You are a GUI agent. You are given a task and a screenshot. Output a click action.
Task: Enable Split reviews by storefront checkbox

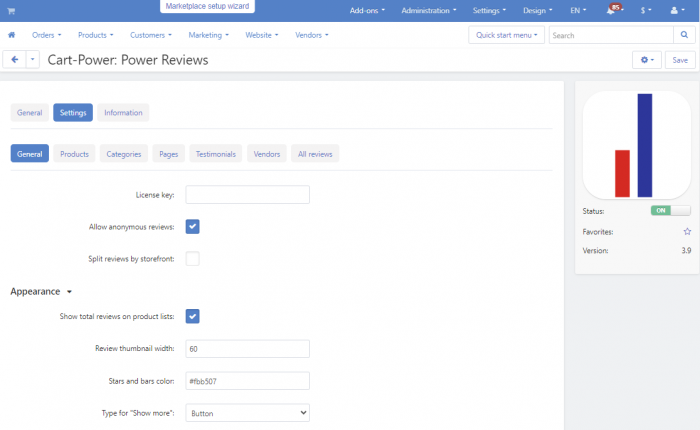coord(192,259)
